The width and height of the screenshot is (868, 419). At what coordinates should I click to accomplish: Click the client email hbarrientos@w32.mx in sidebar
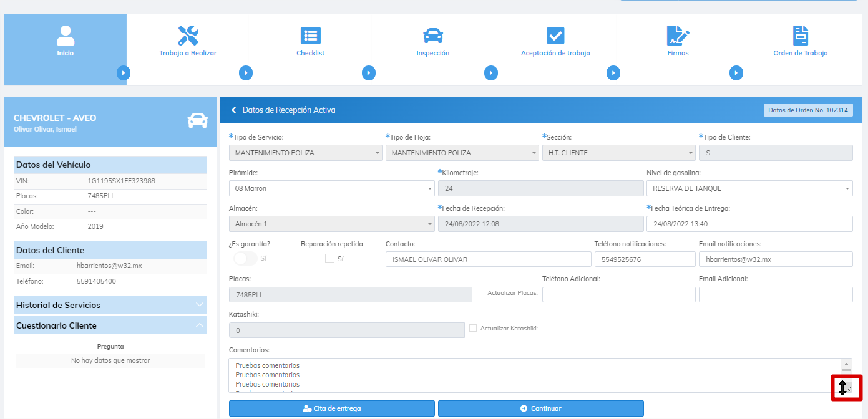click(x=109, y=266)
